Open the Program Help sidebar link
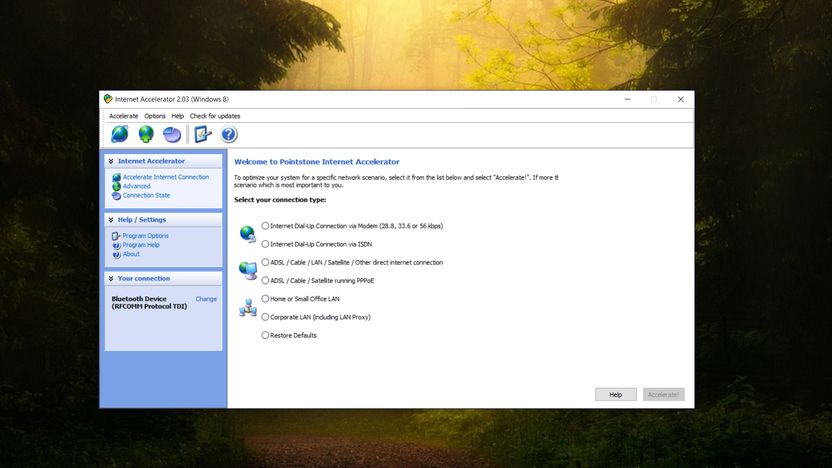 [141, 245]
